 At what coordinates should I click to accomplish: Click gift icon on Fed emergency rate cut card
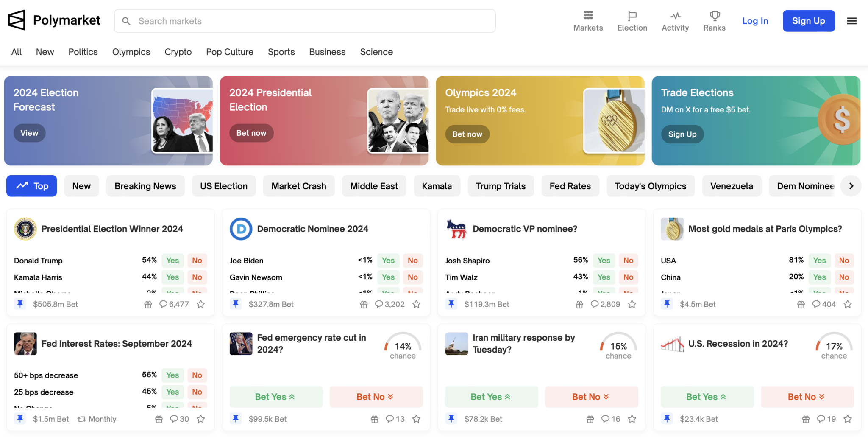click(x=375, y=419)
